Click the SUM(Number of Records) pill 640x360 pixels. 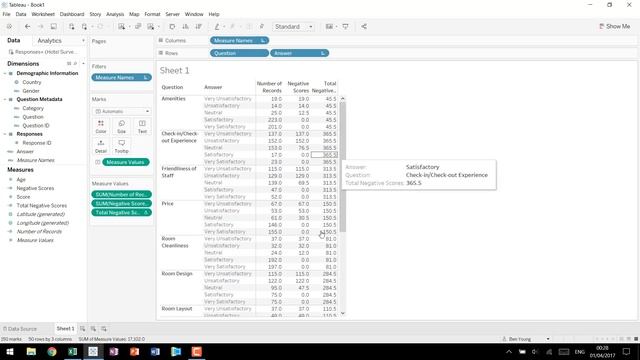121,194
